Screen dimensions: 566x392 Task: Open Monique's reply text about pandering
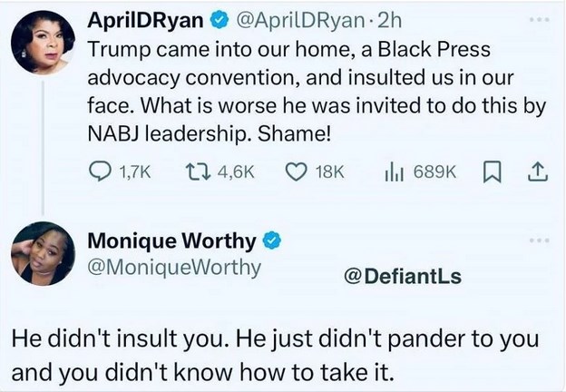coord(272,354)
